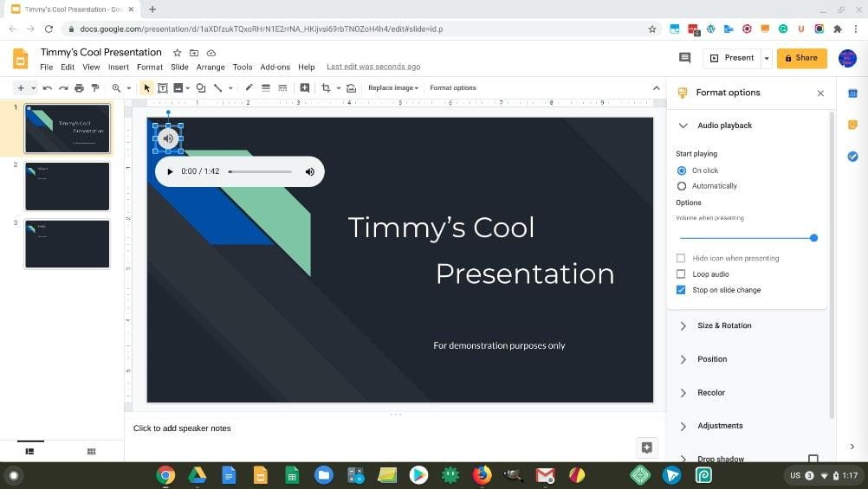Screen dimensions: 868x489
Task: Select Automatically start playing
Action: tap(682, 186)
